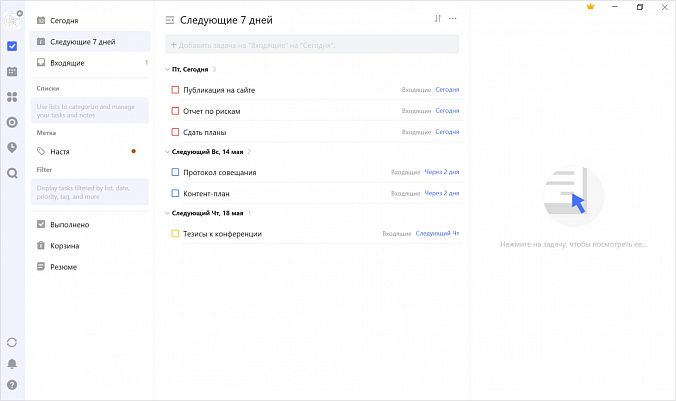Open the Tasks view icon

12,46
